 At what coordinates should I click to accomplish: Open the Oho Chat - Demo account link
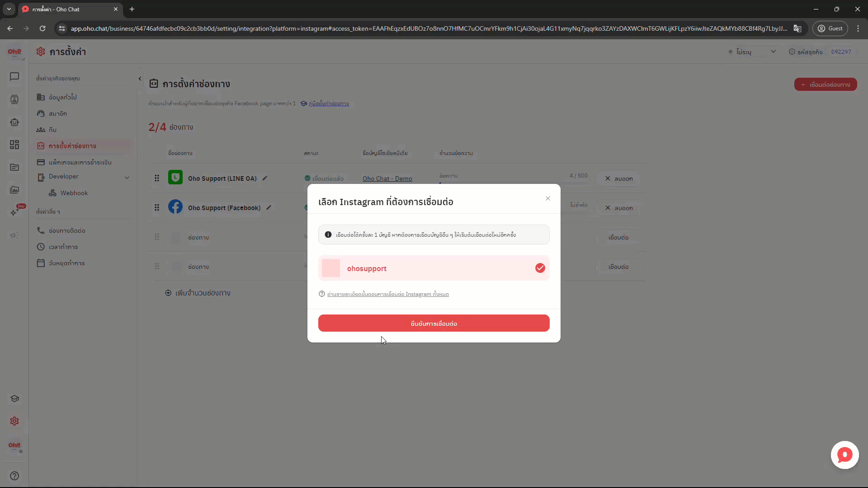(387, 178)
